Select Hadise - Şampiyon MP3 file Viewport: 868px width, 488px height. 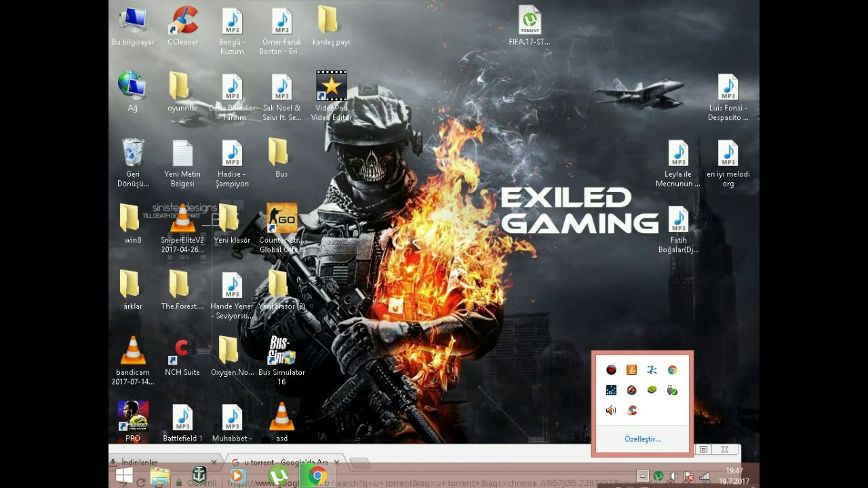click(x=232, y=163)
